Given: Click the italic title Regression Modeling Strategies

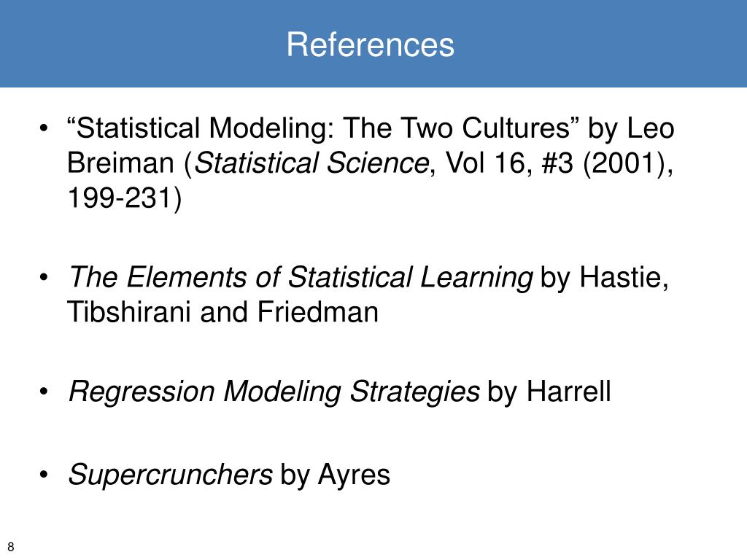Looking at the screenshot, I should coord(274,392).
